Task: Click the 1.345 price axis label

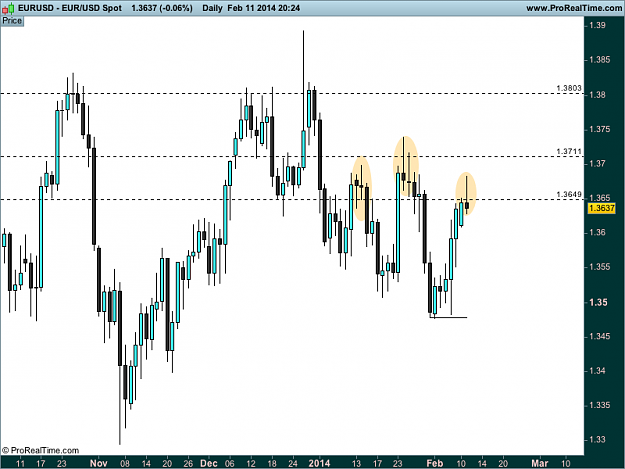Action: click(x=599, y=336)
